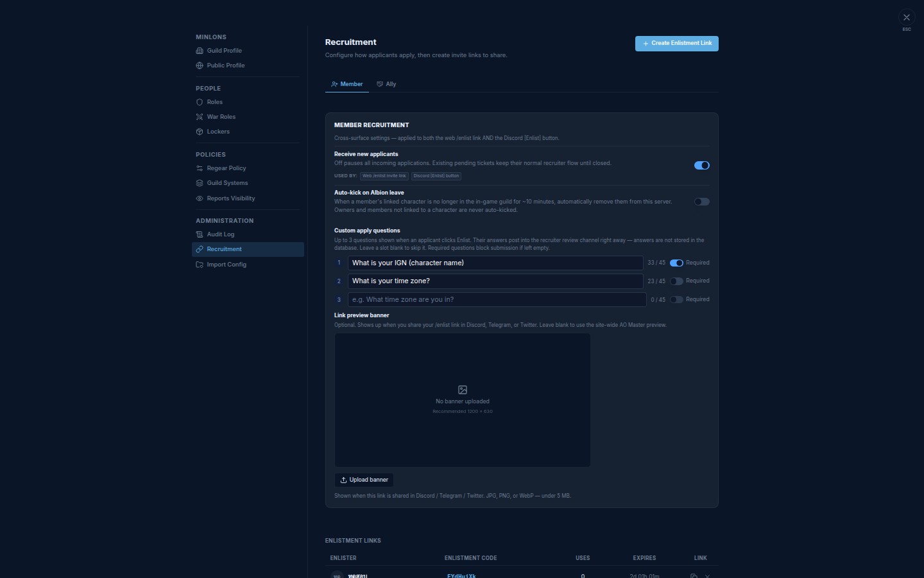The height and width of the screenshot is (578, 924).
Task: Click the ENLISTMENT LINKS heading
Action: [353, 541]
